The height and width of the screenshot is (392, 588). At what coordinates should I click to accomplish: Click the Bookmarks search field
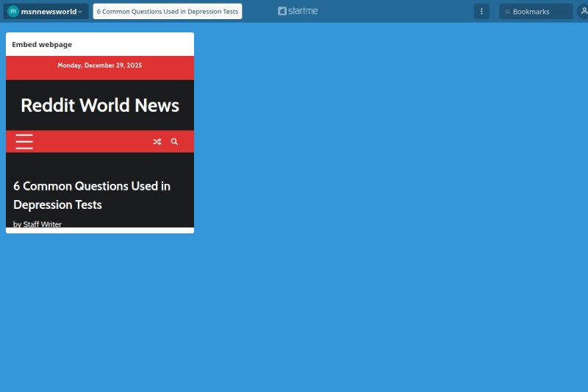point(536,11)
